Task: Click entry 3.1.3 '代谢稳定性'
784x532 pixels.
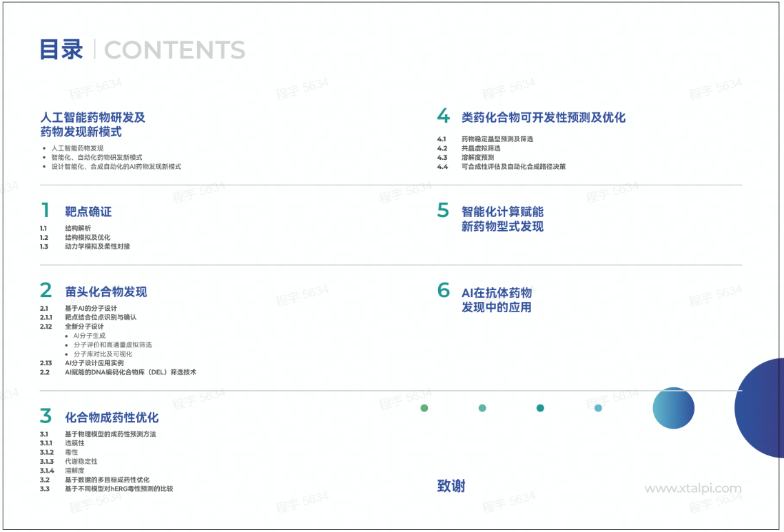Action: 81,461
